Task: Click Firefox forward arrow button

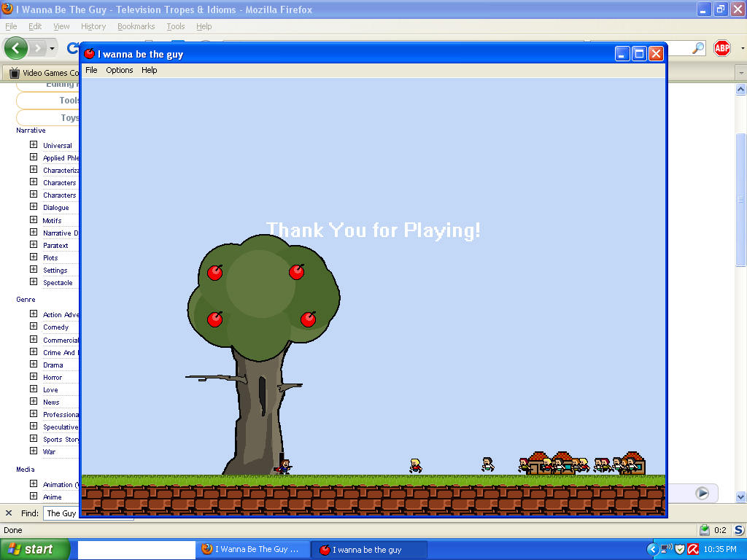Action: tap(38, 48)
